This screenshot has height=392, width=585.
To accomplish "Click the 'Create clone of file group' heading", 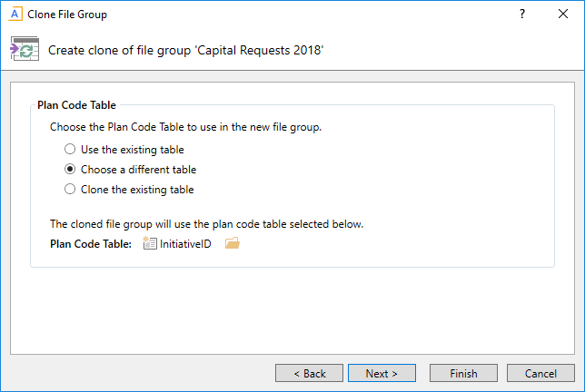I will click(x=185, y=51).
